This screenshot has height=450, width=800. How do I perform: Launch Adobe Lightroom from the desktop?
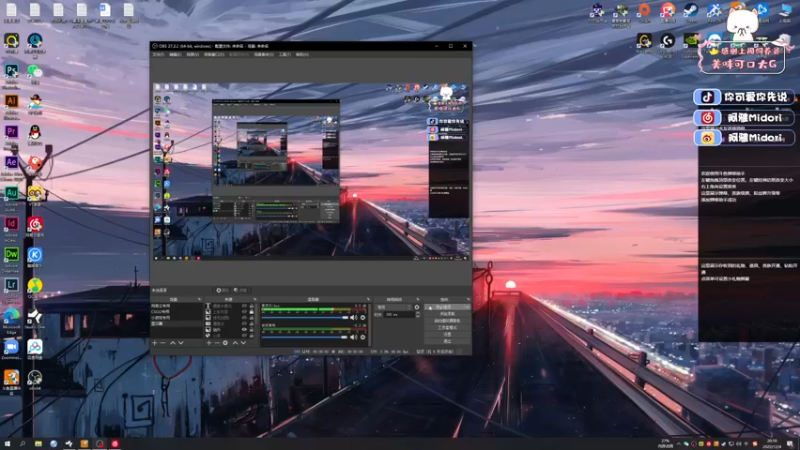pyautogui.click(x=11, y=285)
